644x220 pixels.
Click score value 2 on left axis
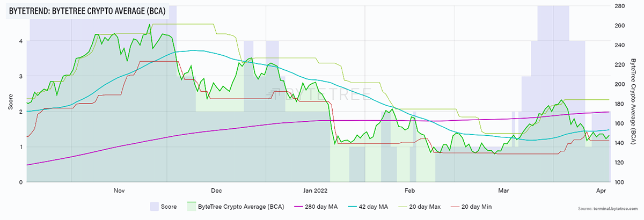[20, 112]
